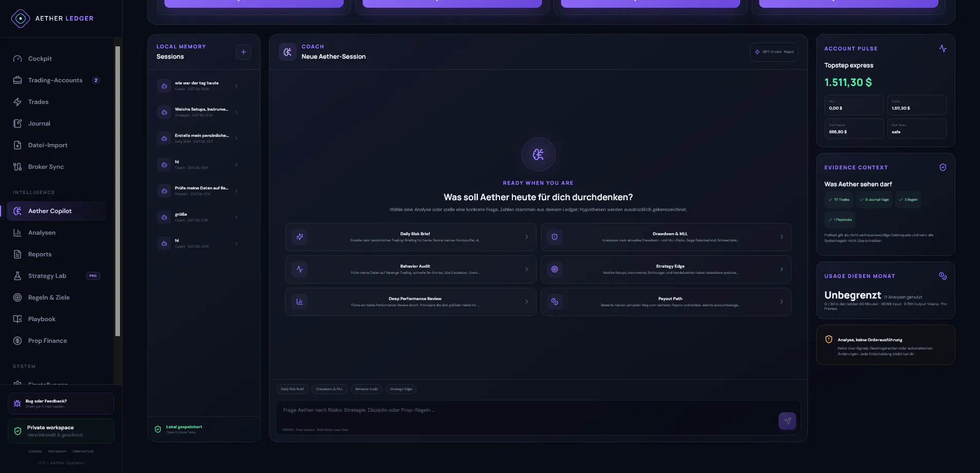Click the Evidence Context shield icon
The height and width of the screenshot is (473, 980).
click(943, 167)
